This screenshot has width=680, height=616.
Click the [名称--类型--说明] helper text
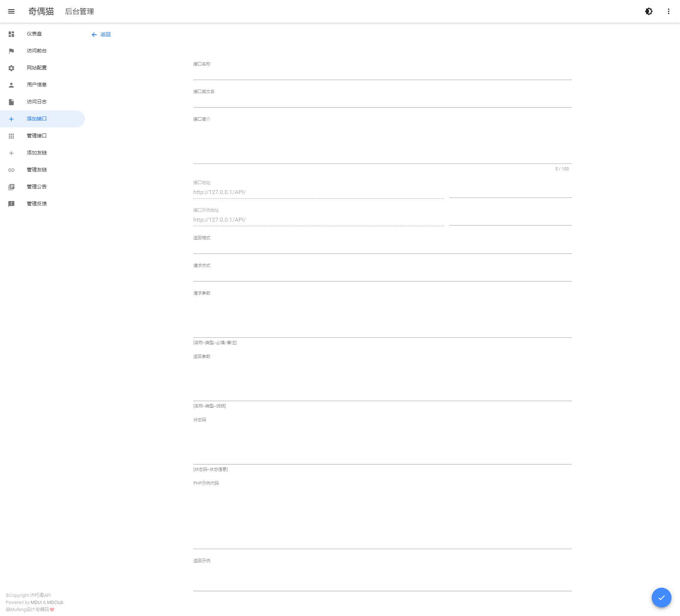tap(210, 406)
